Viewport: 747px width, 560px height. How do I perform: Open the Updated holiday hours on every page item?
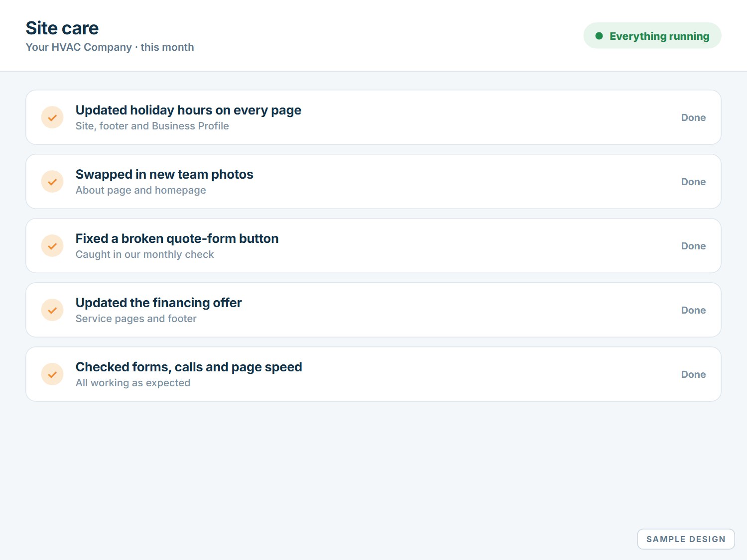click(x=373, y=117)
